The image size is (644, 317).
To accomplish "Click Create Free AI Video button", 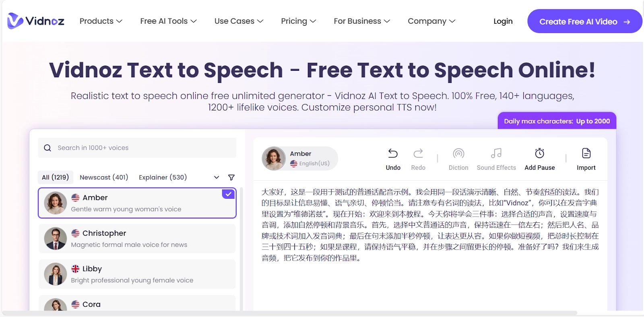I will coord(584,21).
